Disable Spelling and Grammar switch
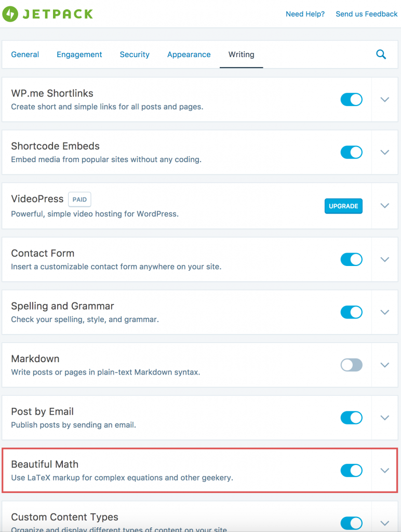This screenshot has height=532, width=401. (351, 312)
